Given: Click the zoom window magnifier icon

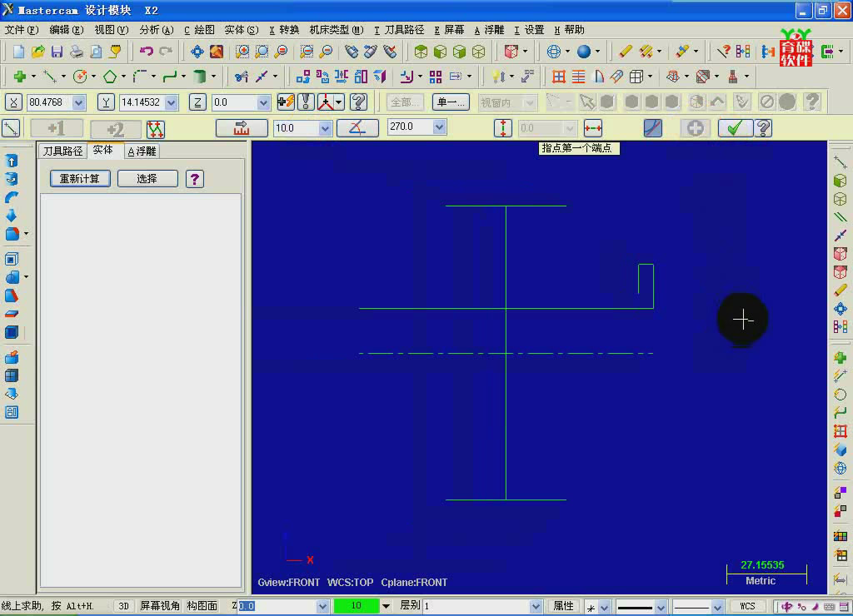Looking at the screenshot, I should point(242,52).
